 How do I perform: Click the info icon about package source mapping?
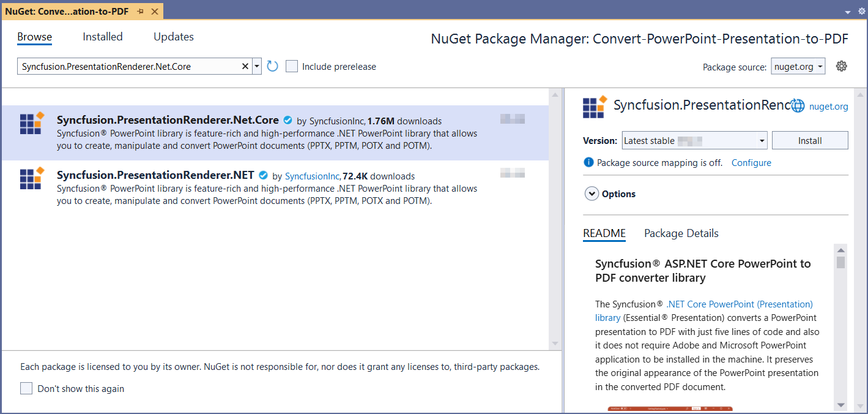pos(588,162)
